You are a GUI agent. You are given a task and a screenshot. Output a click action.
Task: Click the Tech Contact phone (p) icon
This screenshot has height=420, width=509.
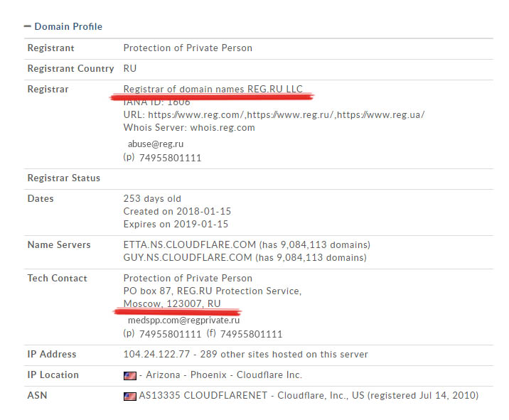click(x=129, y=333)
